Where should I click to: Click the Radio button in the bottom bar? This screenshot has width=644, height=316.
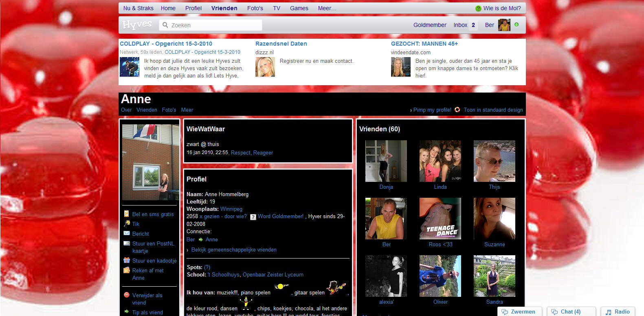point(618,312)
